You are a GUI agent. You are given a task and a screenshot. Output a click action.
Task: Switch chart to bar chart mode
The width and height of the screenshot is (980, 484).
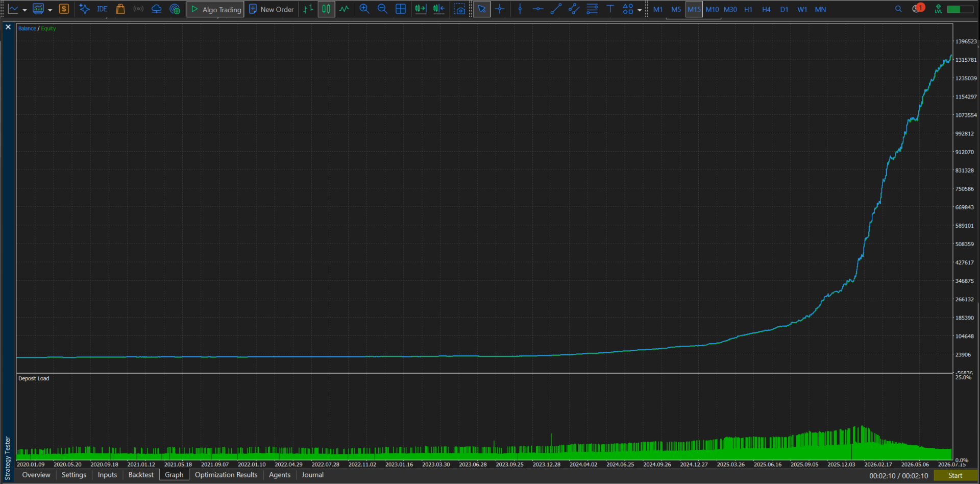pyautogui.click(x=308, y=9)
